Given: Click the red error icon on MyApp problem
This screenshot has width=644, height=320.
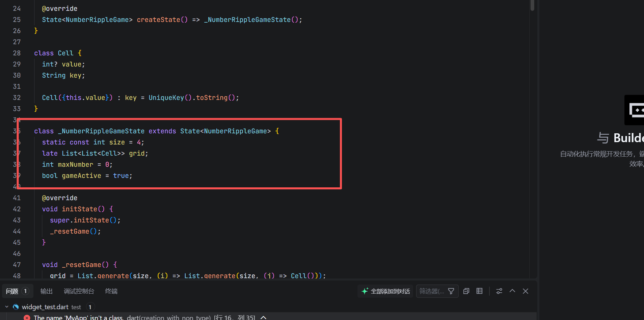Looking at the screenshot, I should click(x=27, y=318).
